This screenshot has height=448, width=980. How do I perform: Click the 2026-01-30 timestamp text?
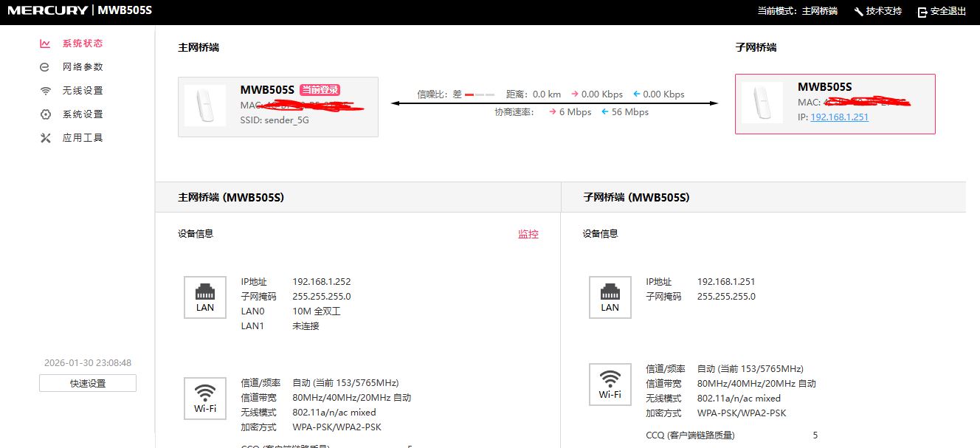88,363
